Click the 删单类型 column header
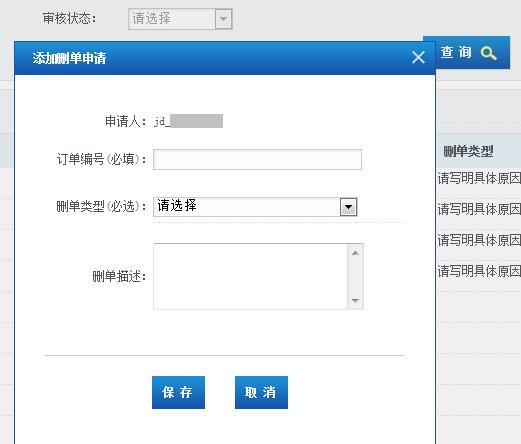This screenshot has width=521, height=444. [x=468, y=151]
